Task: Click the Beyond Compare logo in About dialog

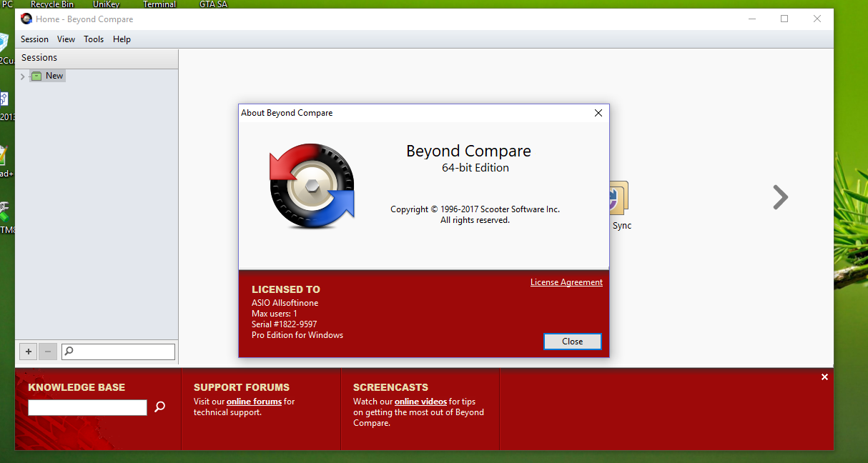Action: (312, 186)
